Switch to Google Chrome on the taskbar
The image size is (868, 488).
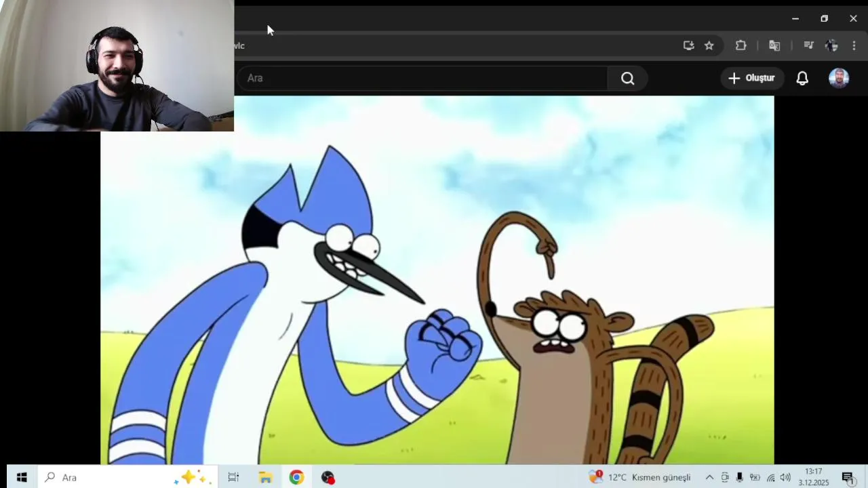tap(296, 477)
